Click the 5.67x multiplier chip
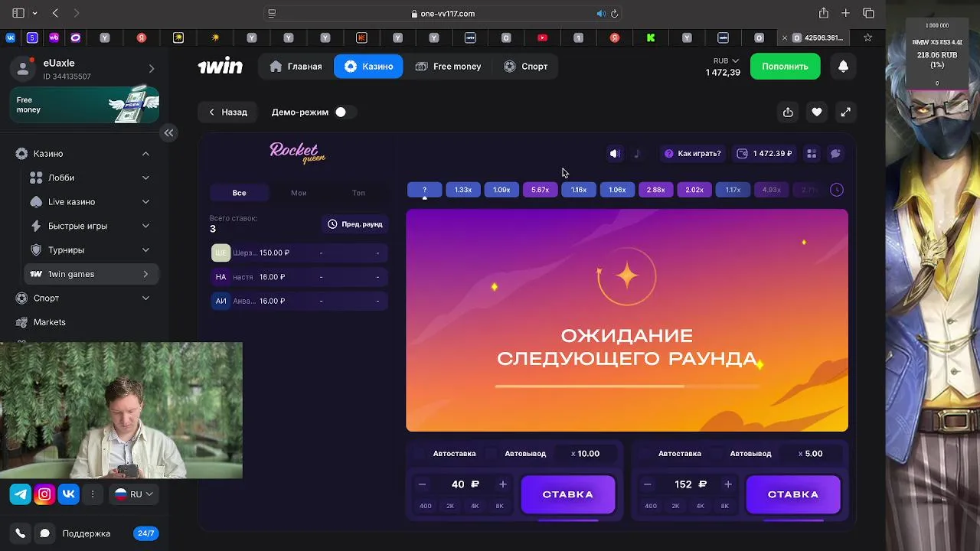This screenshot has height=551, width=980. click(x=541, y=190)
